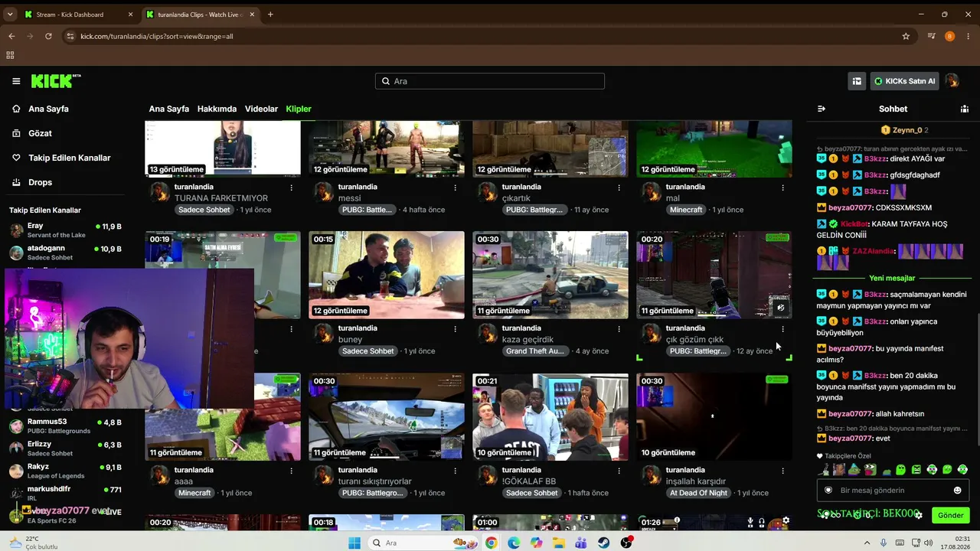Open clip options for çıkartık clip

click(x=619, y=187)
